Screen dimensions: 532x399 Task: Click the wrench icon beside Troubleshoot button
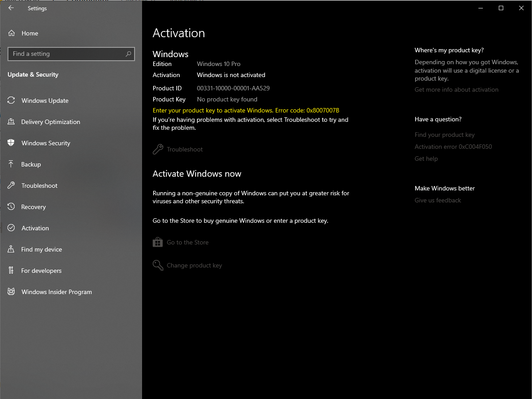click(x=158, y=149)
